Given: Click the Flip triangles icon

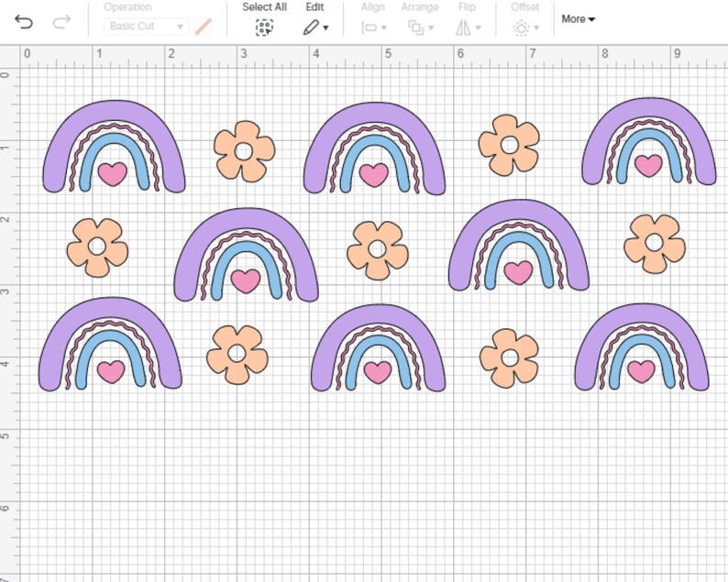Looking at the screenshot, I should tap(463, 27).
